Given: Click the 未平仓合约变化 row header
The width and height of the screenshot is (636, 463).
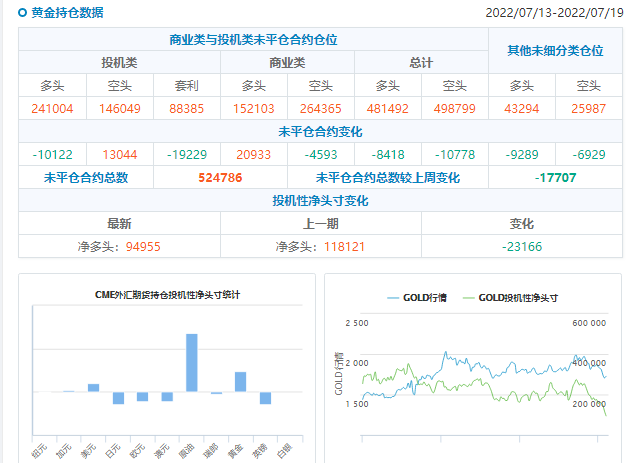Looking at the screenshot, I should (x=320, y=132).
